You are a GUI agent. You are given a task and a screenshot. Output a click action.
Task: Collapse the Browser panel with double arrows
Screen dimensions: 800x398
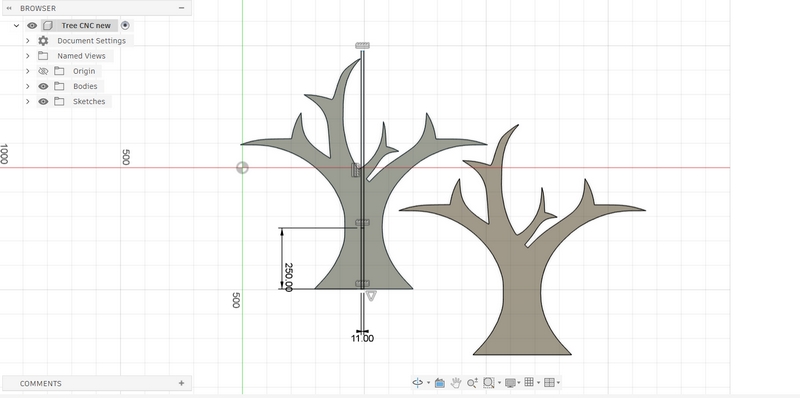9,8
